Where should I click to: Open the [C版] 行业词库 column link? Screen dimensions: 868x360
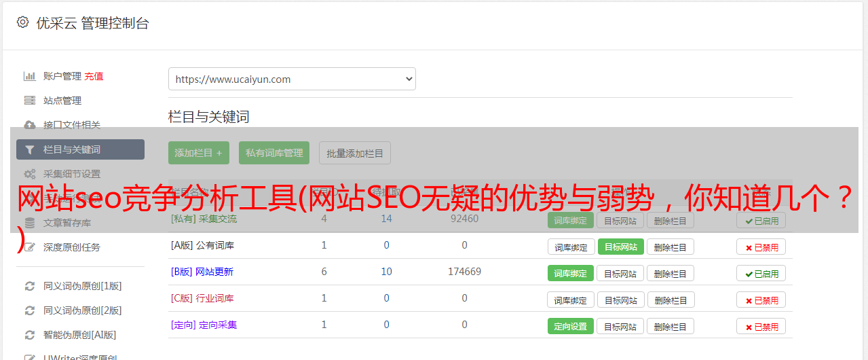202,298
